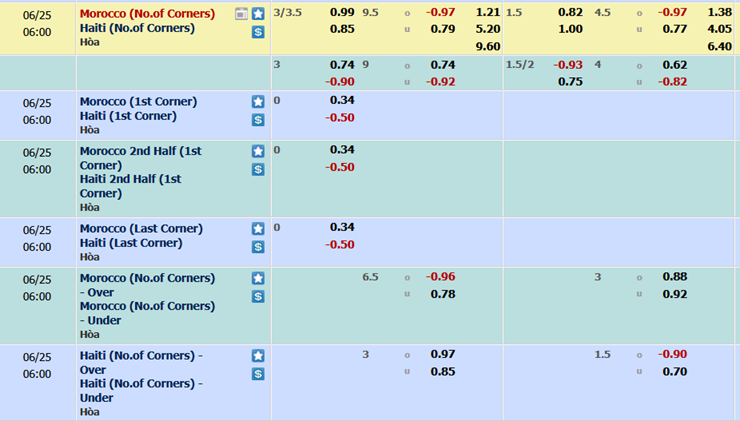Star the Haiti (No.of Corners) - Over event
Viewport: 740px width, 421px height.
click(x=258, y=355)
